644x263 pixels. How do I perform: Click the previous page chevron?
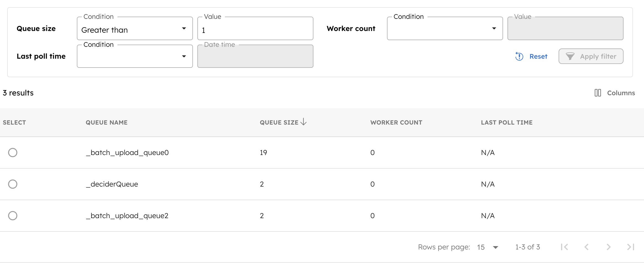[587, 247]
